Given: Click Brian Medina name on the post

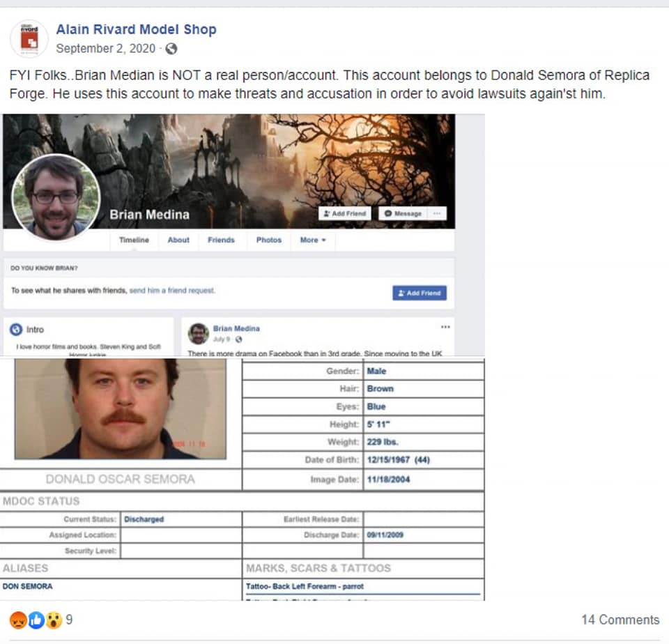Looking at the screenshot, I should point(236,328).
